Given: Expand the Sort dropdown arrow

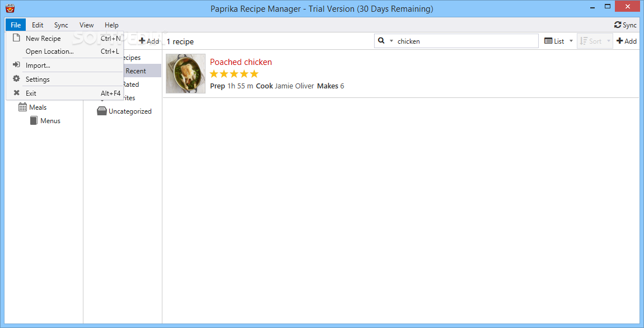Looking at the screenshot, I should [x=608, y=41].
